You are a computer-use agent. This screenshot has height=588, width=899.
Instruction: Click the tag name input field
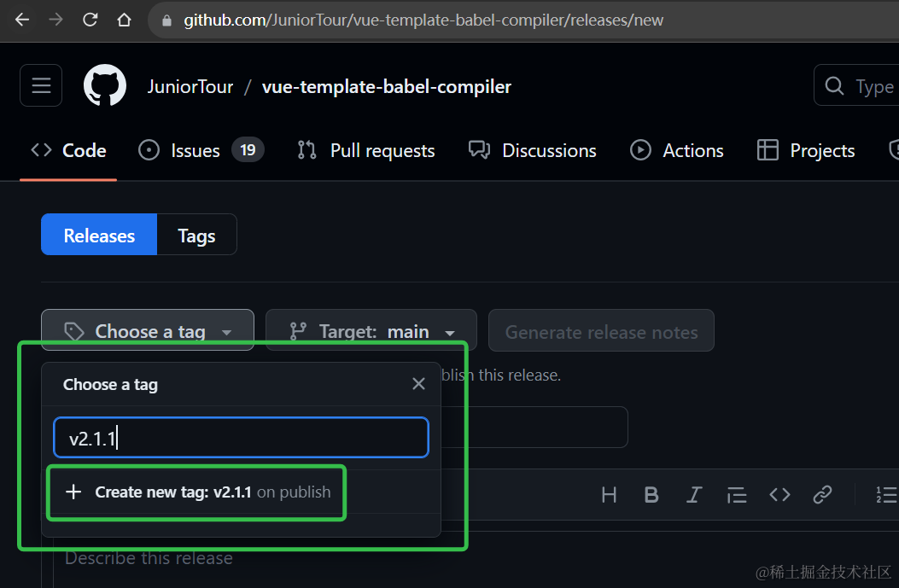pos(241,439)
